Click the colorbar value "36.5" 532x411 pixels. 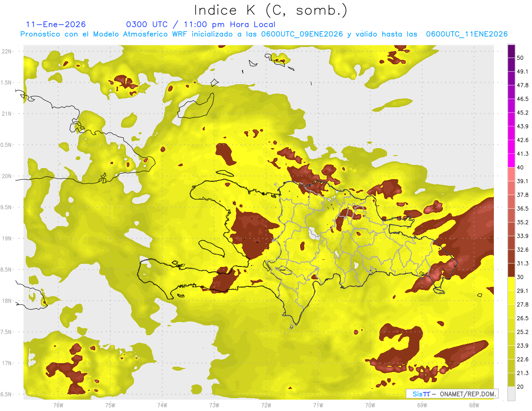522,208
